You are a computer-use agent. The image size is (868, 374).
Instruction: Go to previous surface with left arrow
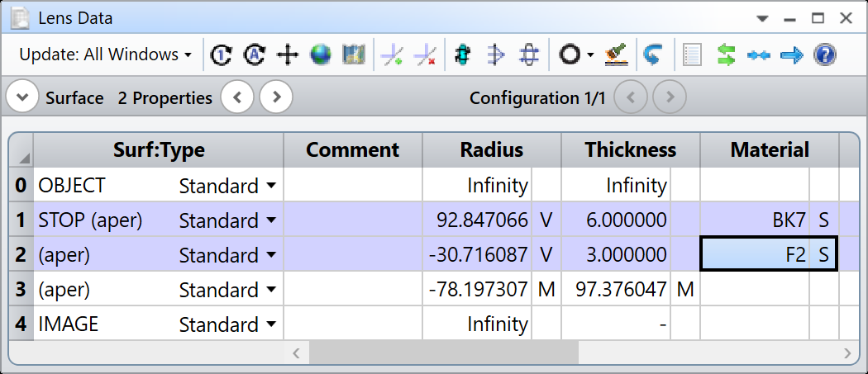pyautogui.click(x=237, y=98)
